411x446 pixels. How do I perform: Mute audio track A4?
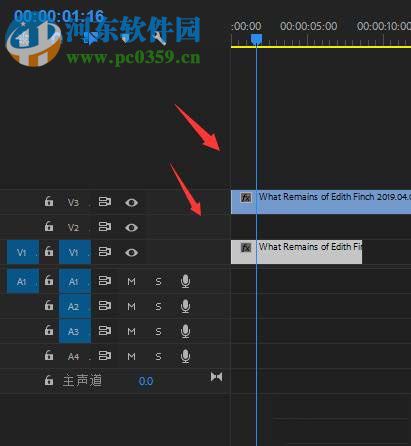point(131,357)
